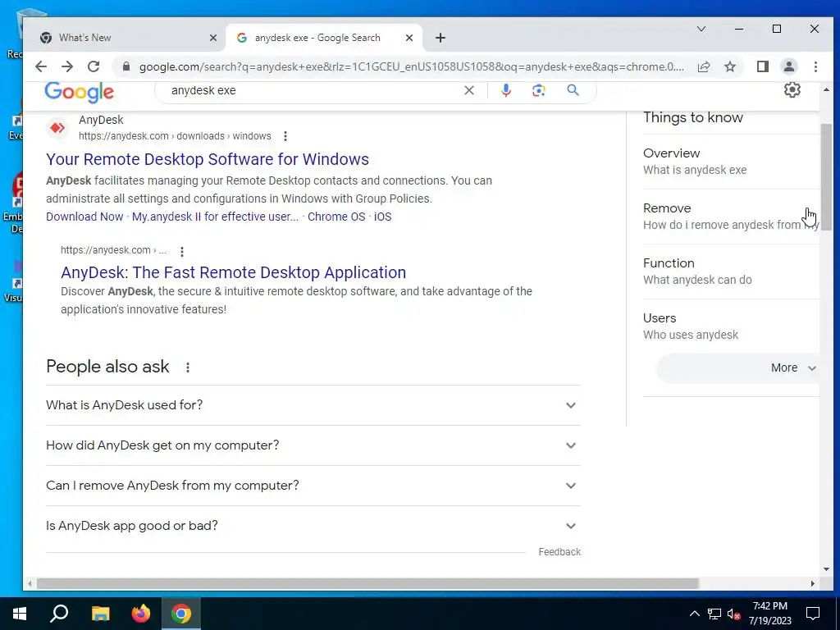Open People also ask options dots
Viewport: 840px width, 630px height.
[x=188, y=367]
